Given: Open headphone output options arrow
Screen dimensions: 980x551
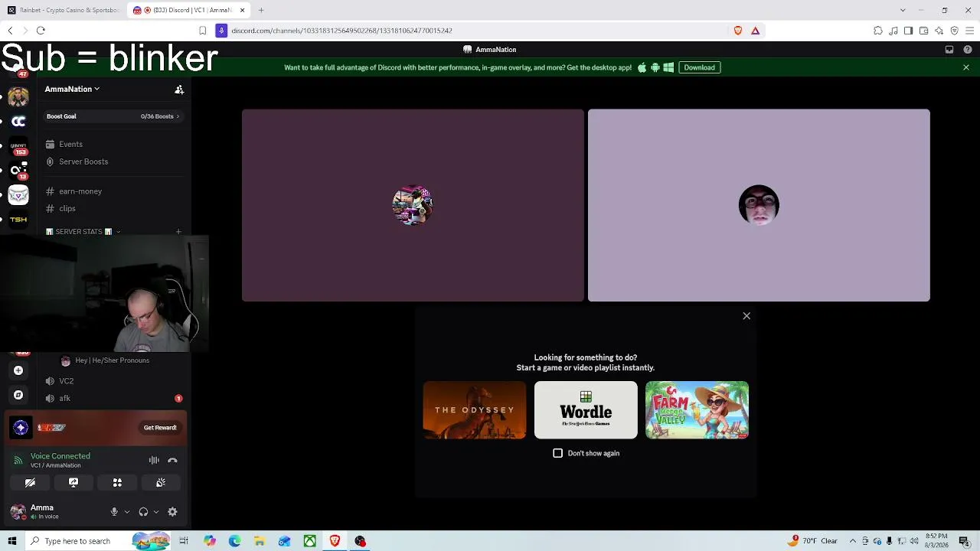Looking at the screenshot, I should 155,512.
